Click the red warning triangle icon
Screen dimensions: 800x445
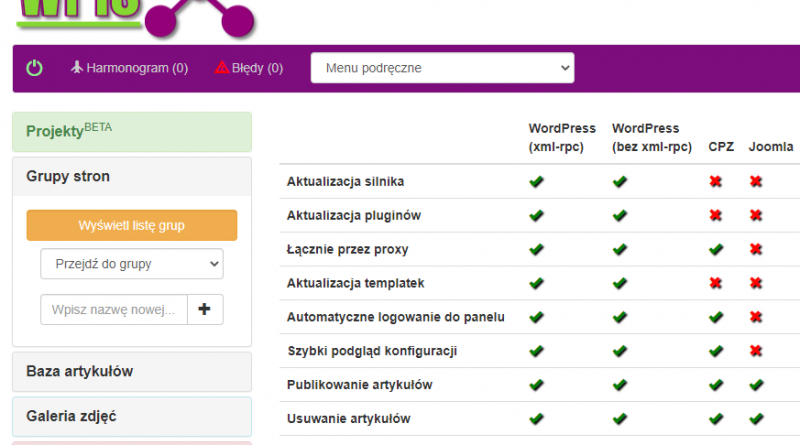(222, 67)
